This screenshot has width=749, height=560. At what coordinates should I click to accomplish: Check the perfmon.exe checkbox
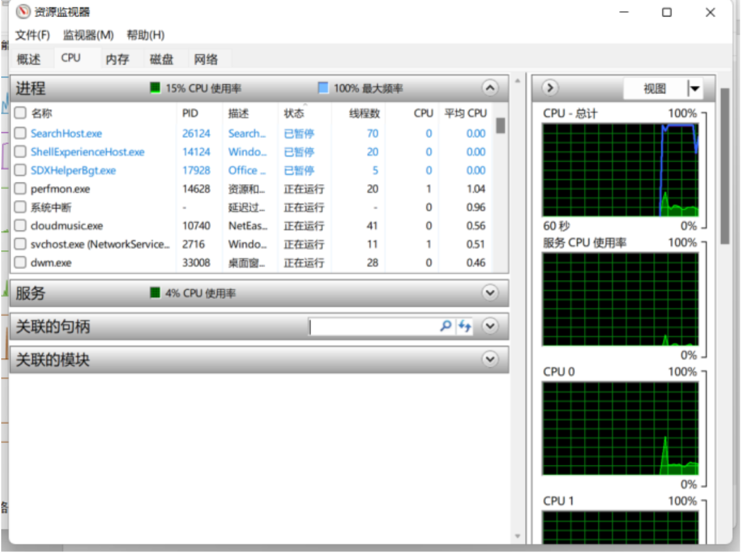(x=20, y=188)
